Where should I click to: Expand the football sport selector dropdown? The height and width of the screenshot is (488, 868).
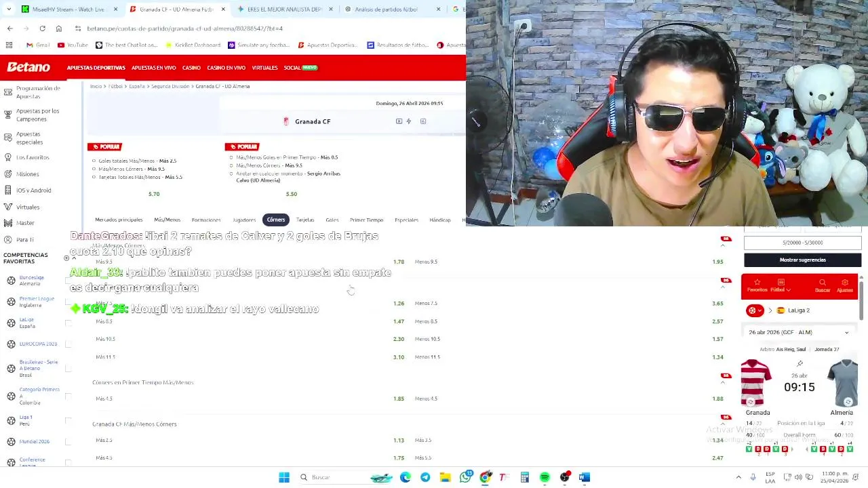pos(755,310)
